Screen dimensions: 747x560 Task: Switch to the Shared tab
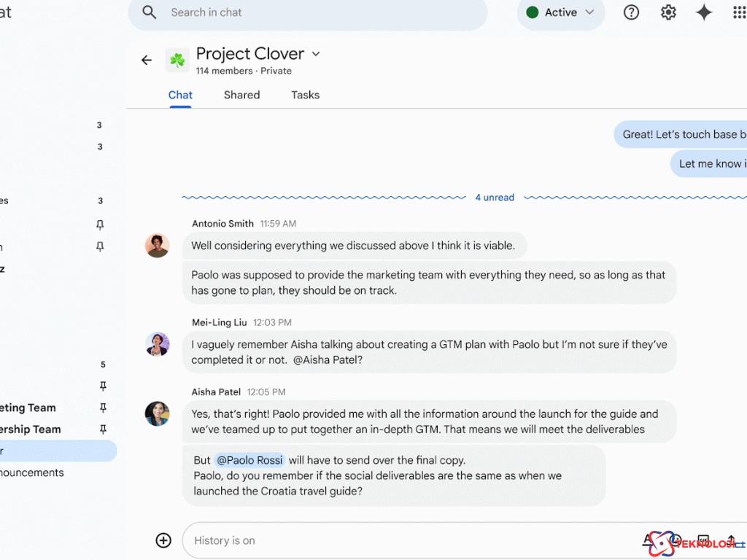[x=241, y=95]
